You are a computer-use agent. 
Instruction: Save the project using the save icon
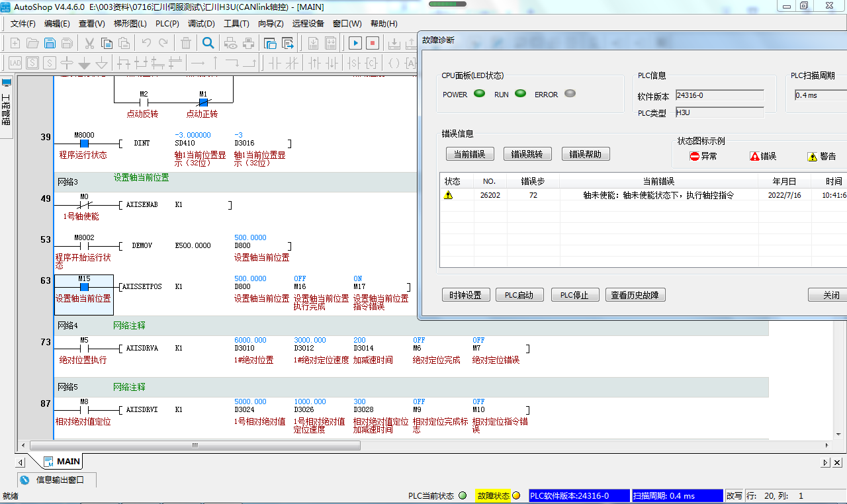coord(50,43)
